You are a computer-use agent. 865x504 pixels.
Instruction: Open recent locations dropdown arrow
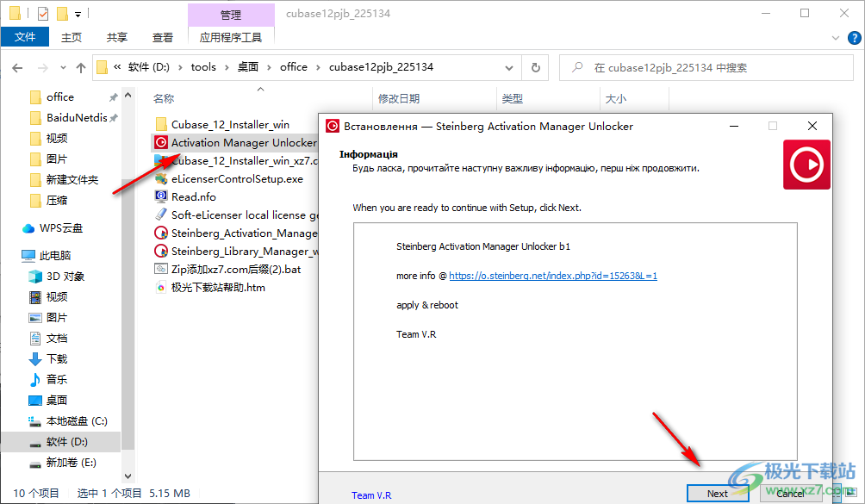coord(63,68)
